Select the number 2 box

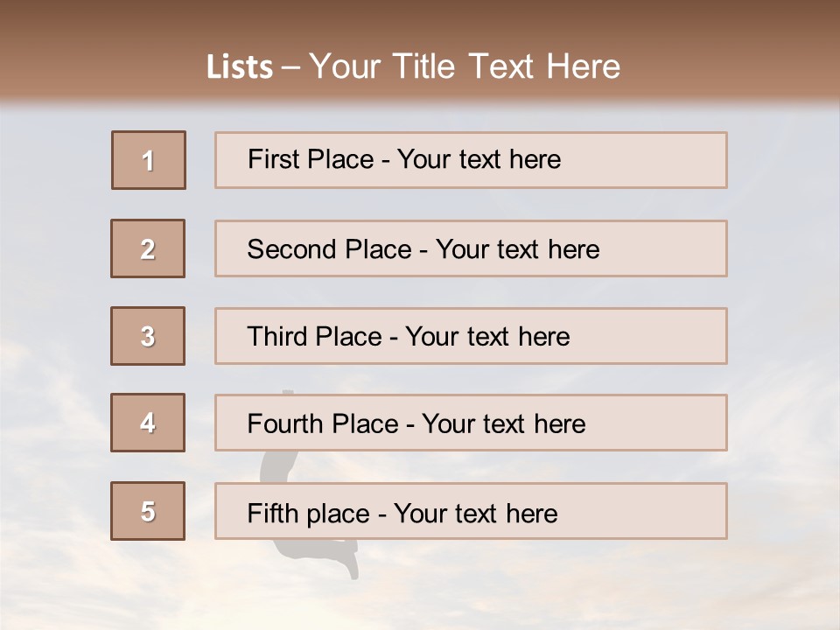(x=148, y=248)
